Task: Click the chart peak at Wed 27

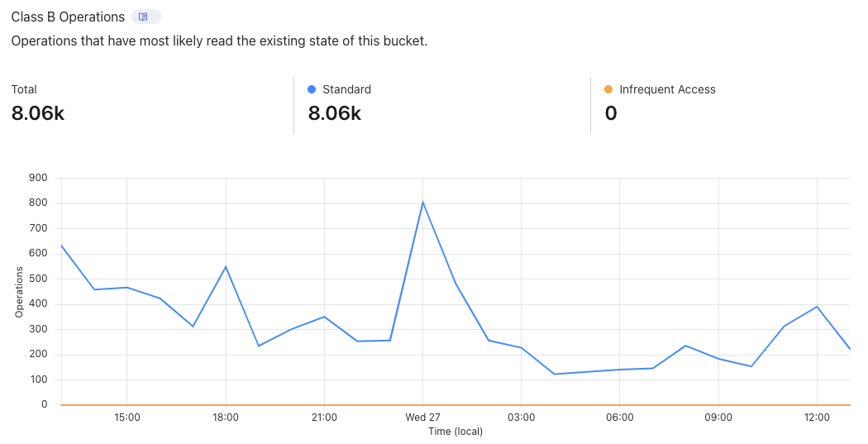Action: [422, 202]
